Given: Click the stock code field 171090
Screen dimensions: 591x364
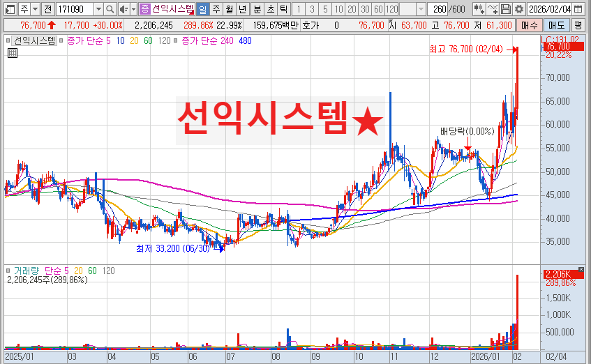Looking at the screenshot, I should pos(75,9).
